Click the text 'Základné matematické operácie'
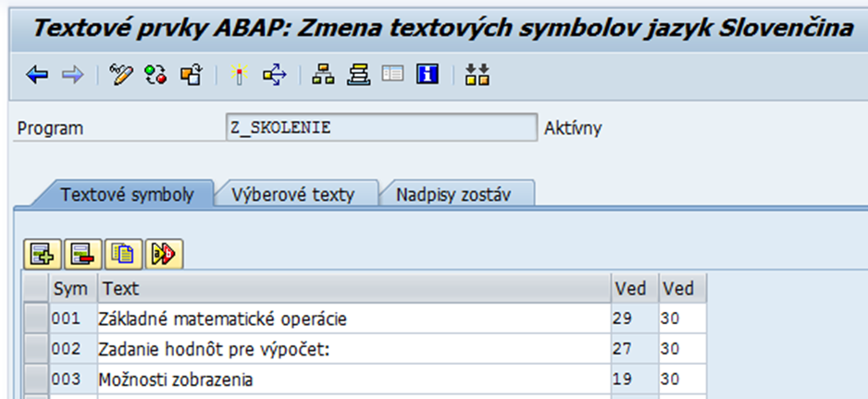Image resolution: width=868 pixels, height=399 pixels. pyautogui.click(x=222, y=319)
